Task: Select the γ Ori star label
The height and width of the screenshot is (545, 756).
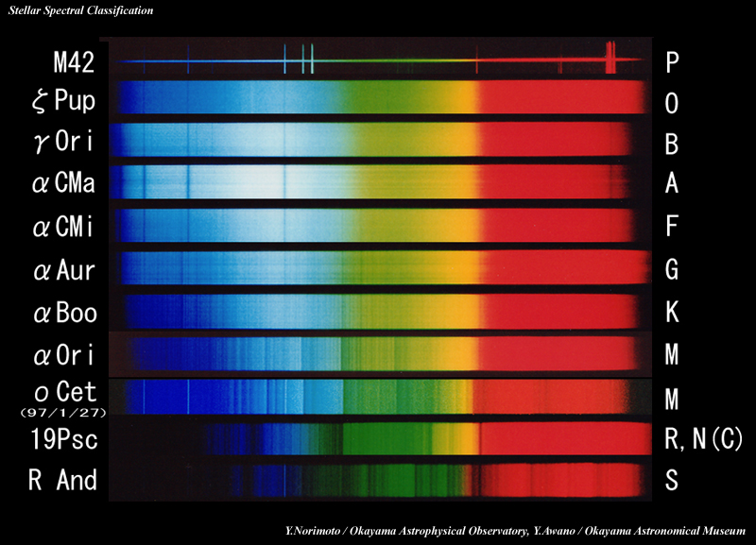Action: 63,143
